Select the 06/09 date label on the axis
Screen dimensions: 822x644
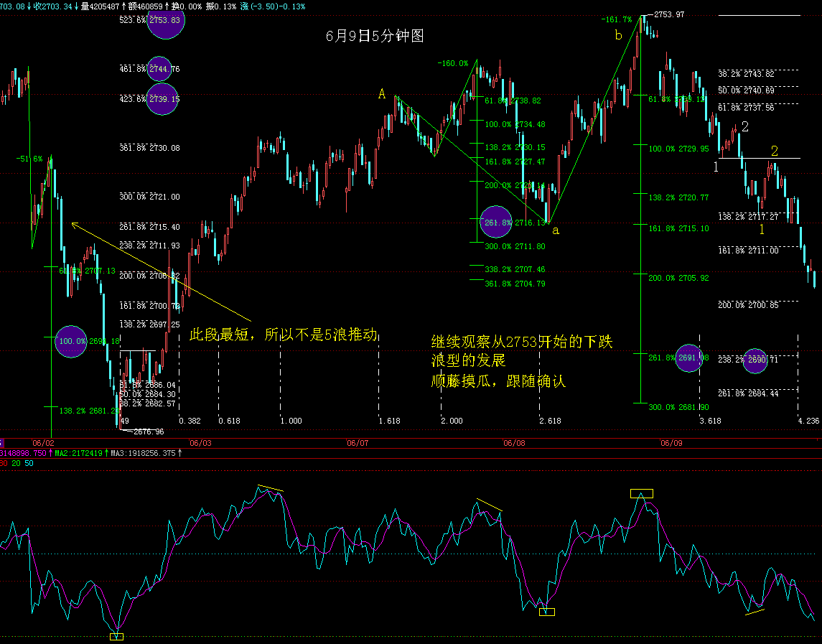coord(671,443)
